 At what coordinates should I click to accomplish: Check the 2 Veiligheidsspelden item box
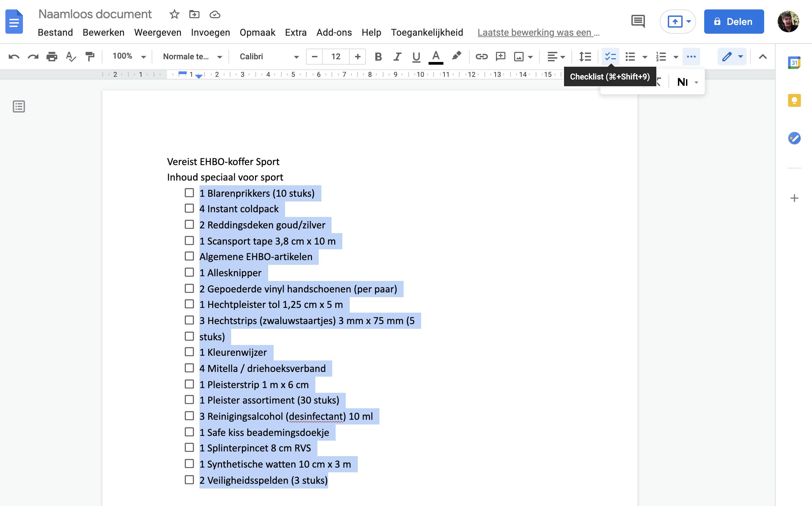(189, 480)
